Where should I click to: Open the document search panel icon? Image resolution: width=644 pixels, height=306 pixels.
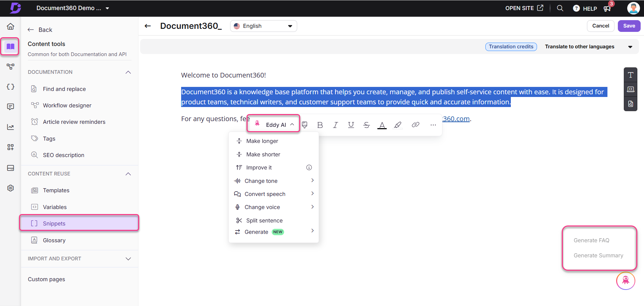tap(631, 104)
